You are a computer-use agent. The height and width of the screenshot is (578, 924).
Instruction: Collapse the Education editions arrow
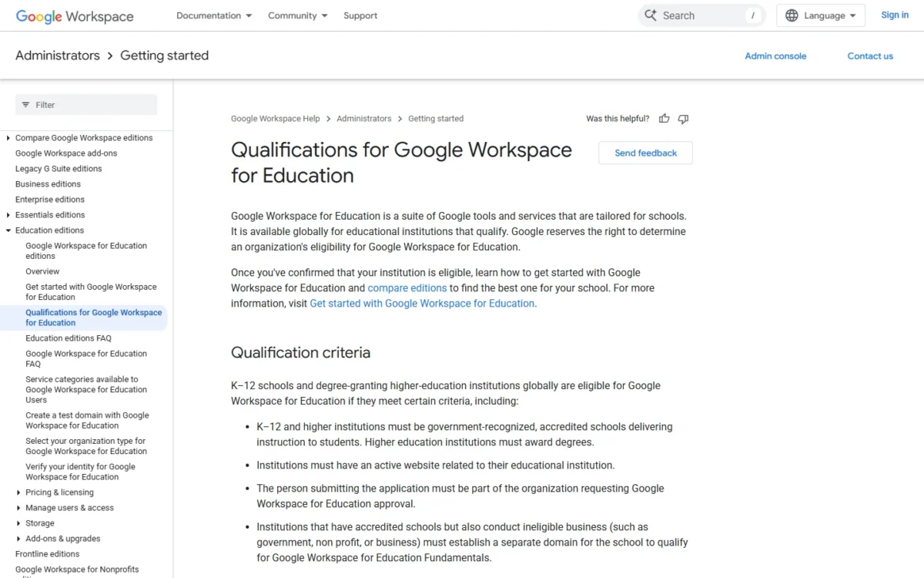[8, 230]
